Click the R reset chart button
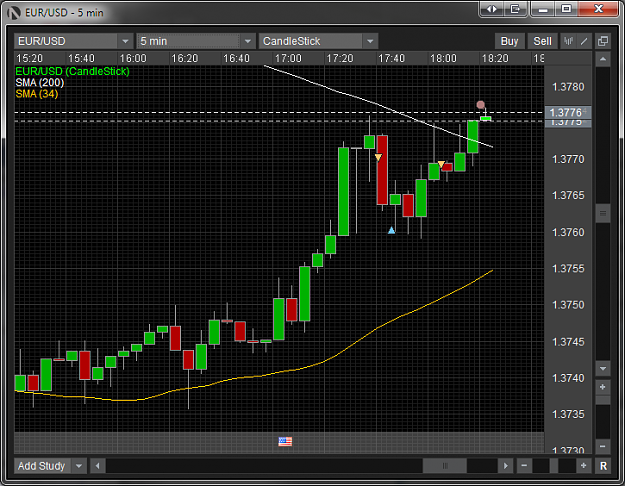Image resolution: width=625 pixels, height=486 pixels. point(603,466)
